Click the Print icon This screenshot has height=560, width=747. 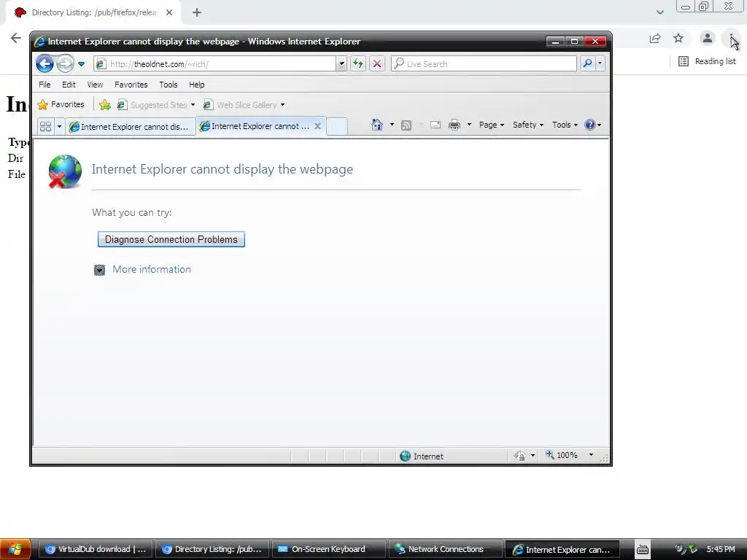454,125
